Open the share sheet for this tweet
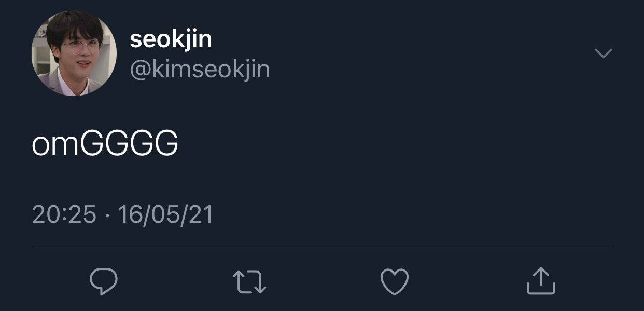644x311 pixels. 541,281
